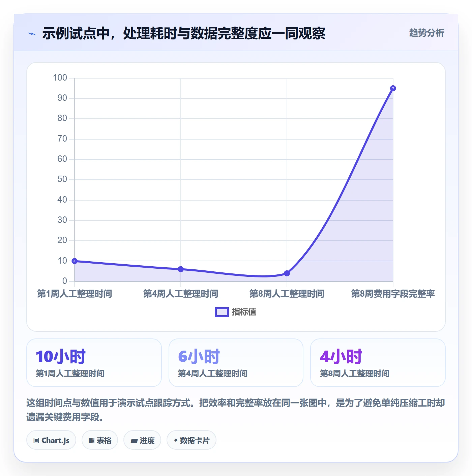Toggle the 指标值 legend color box
The height and width of the screenshot is (476, 472).
click(x=222, y=312)
